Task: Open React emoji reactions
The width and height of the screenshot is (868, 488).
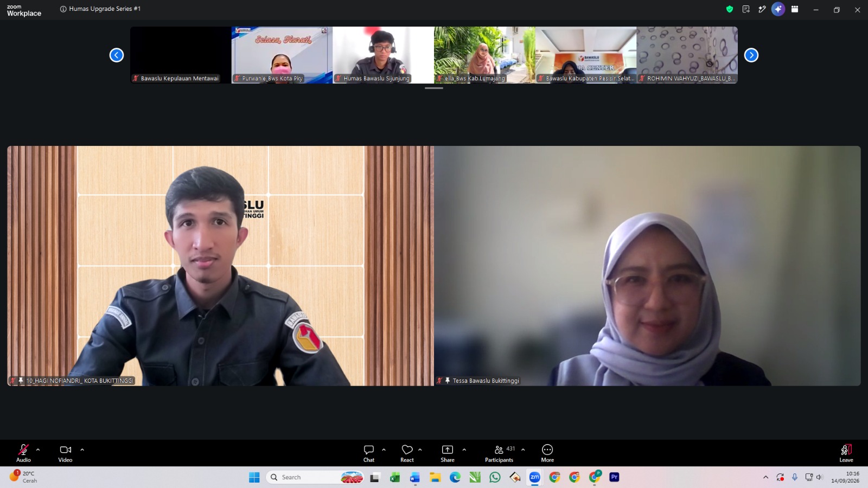Action: (407, 453)
